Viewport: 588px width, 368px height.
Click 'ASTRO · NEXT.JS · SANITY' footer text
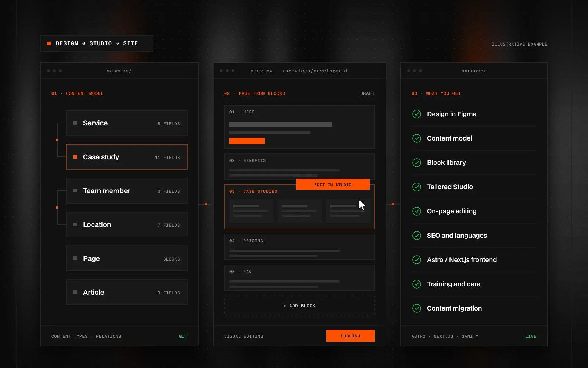pos(445,336)
